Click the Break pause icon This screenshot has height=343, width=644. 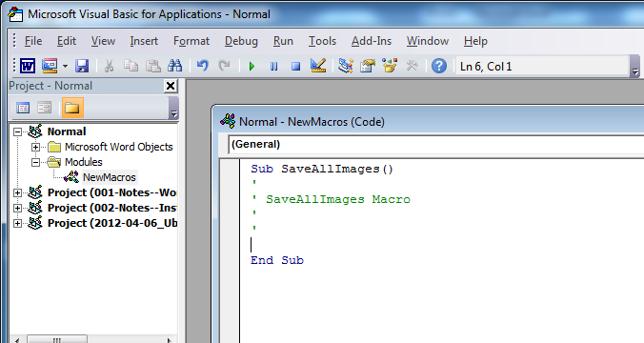[274, 66]
